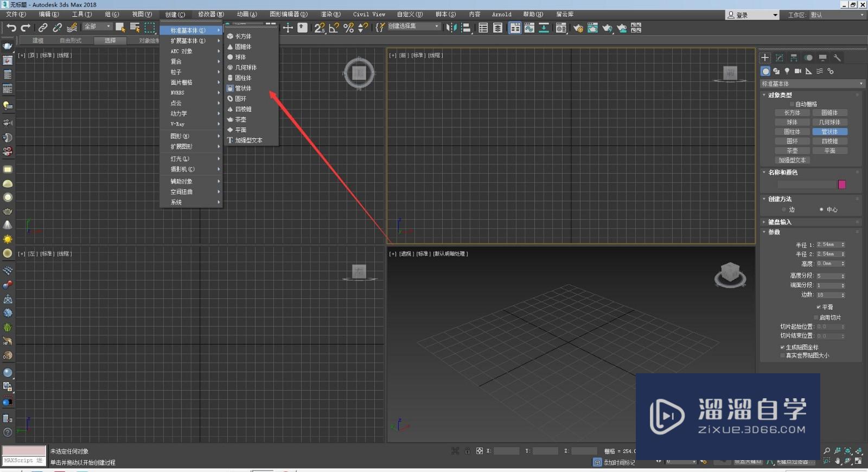Click the Undo arrow in toolbar
The image size is (868, 472).
[11, 28]
